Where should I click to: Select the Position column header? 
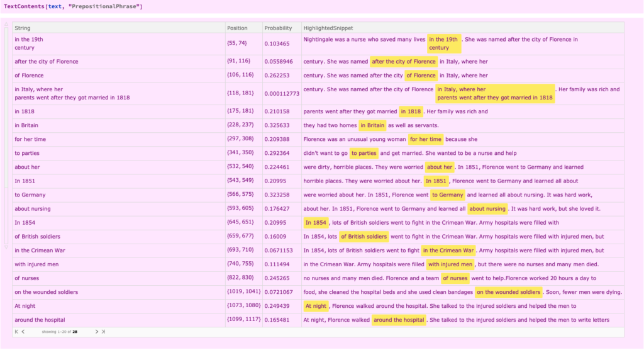237,28
